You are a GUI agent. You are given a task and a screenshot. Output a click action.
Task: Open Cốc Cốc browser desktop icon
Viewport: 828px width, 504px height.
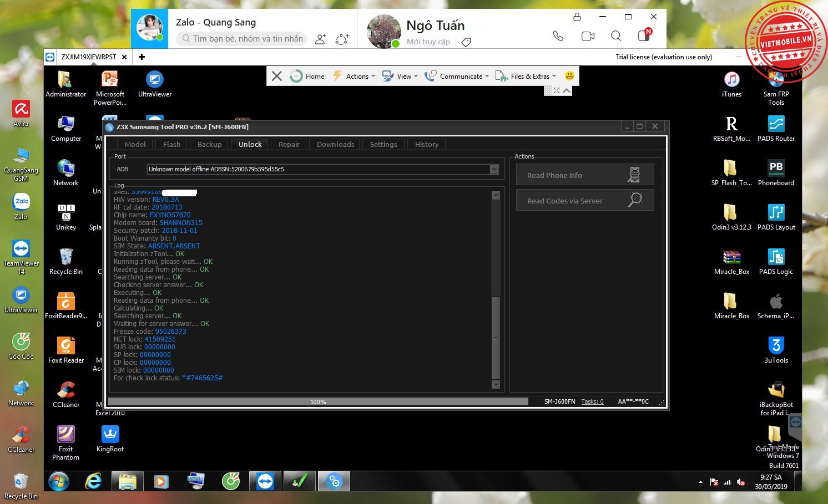[x=21, y=346]
